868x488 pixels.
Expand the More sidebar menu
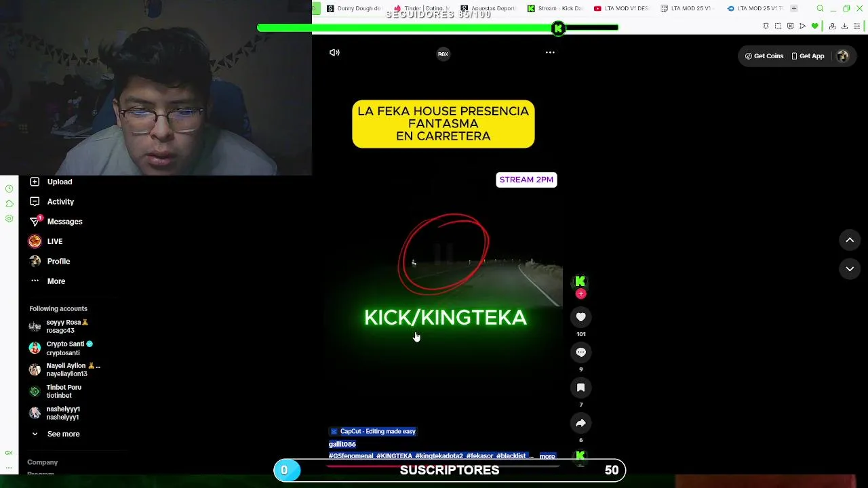[56, 281]
